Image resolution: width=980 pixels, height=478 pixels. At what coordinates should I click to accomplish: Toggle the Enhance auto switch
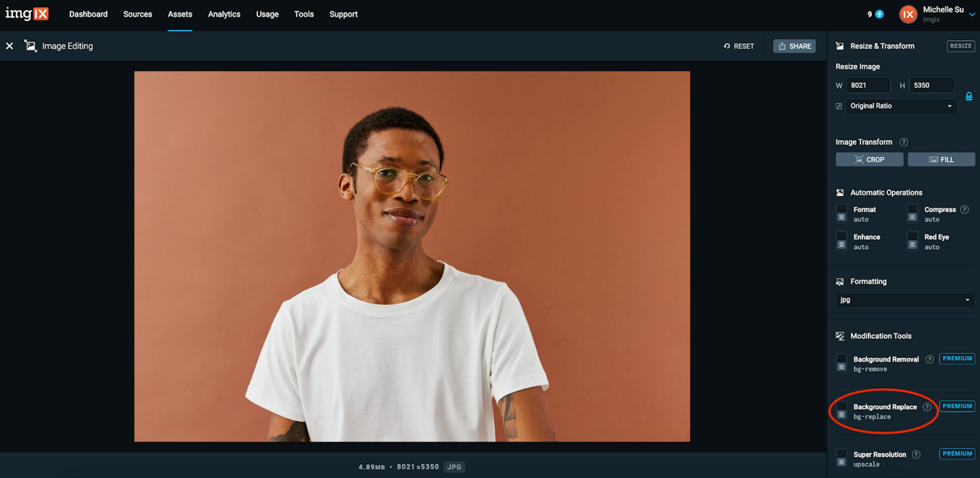[x=841, y=241]
